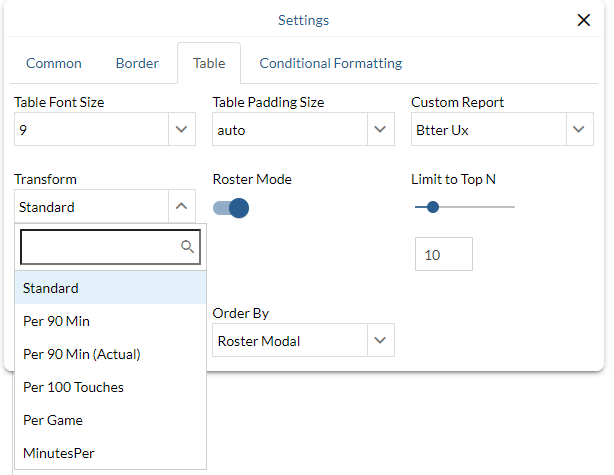Screen dimensions: 614x475
Task: Open the Conditional Formatting tab
Action: click(x=330, y=63)
